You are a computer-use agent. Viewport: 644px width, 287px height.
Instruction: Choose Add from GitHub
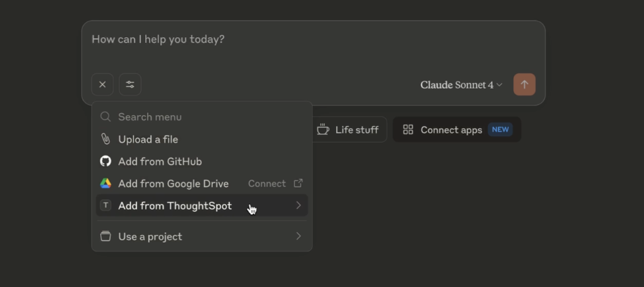(x=159, y=162)
